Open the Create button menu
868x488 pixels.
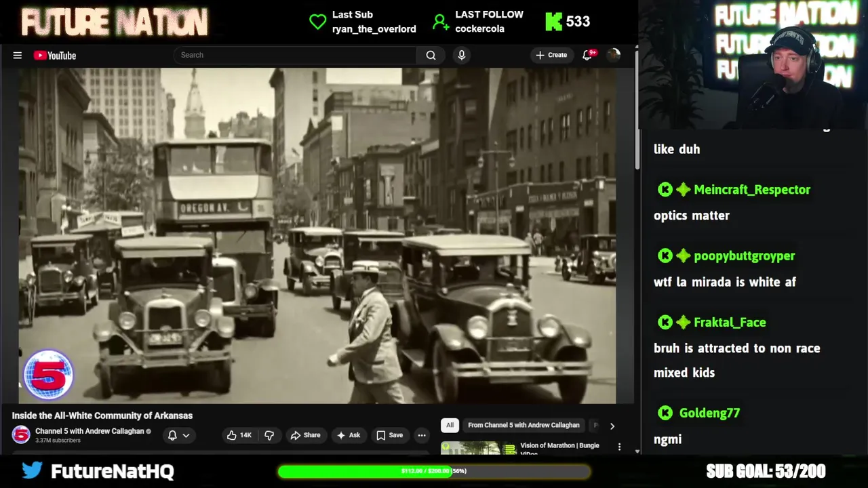(551, 55)
